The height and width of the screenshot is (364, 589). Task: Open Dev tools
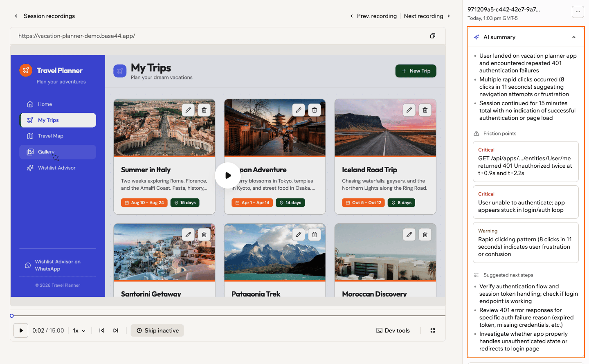click(393, 330)
